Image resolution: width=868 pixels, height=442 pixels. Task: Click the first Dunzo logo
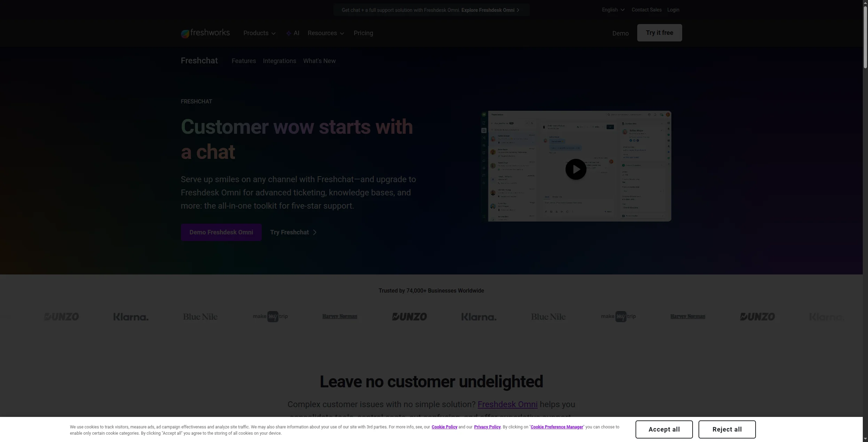(x=61, y=317)
